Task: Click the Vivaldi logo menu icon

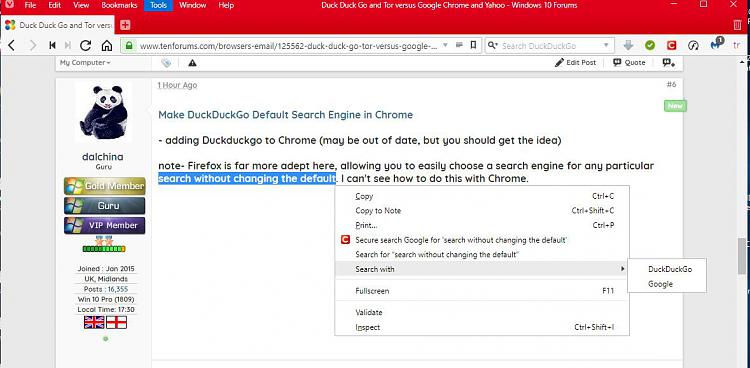Action: pyautogui.click(x=10, y=5)
